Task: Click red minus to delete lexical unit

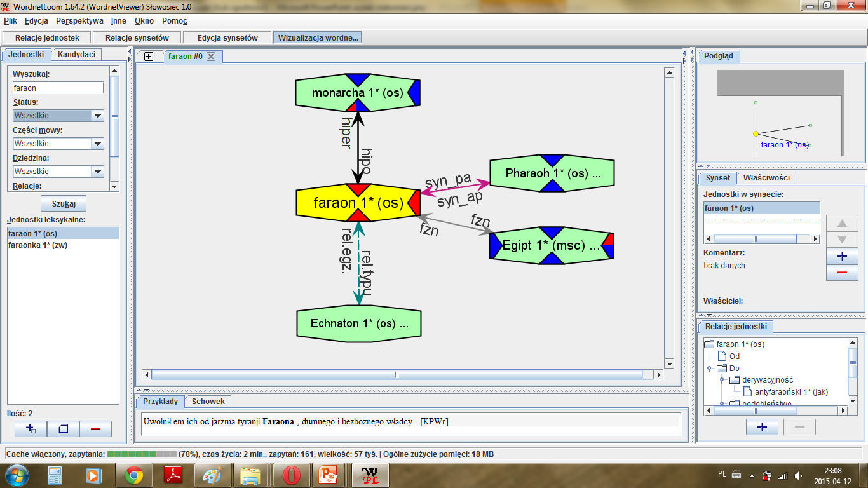Action: [95, 429]
